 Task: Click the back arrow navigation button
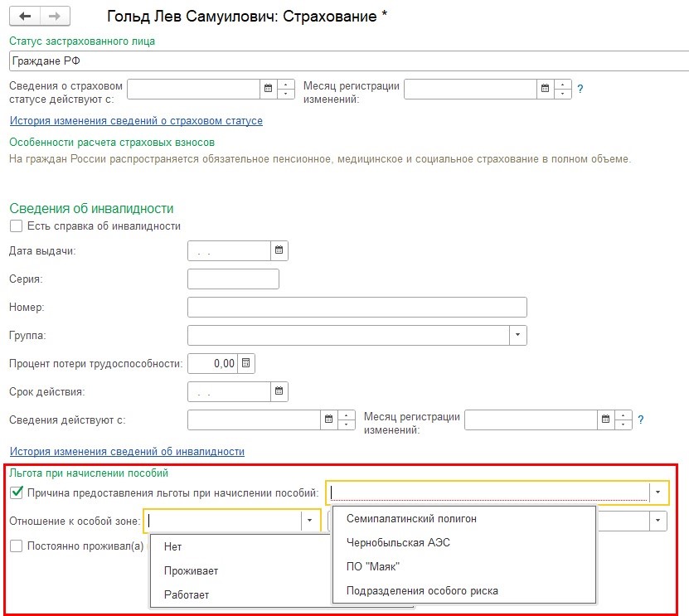26,17
